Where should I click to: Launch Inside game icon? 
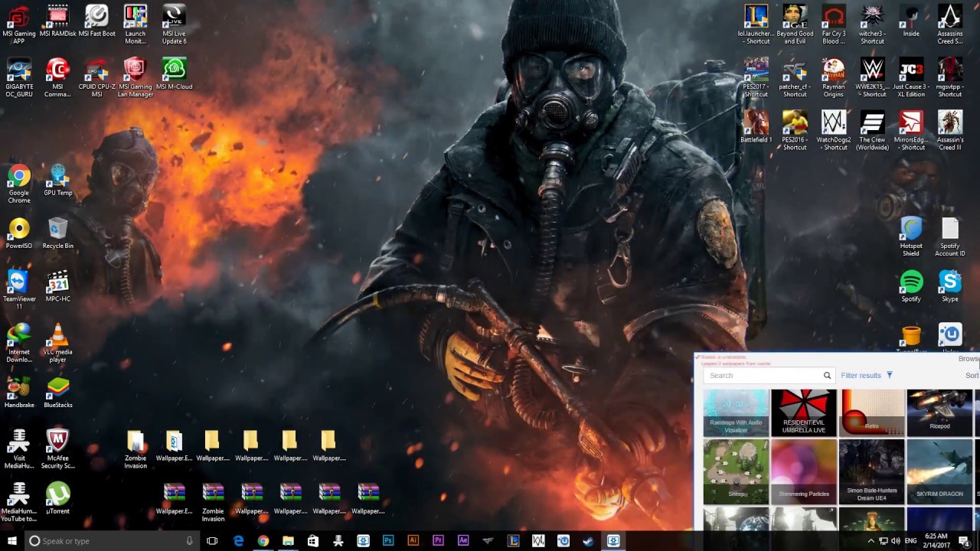911,21
